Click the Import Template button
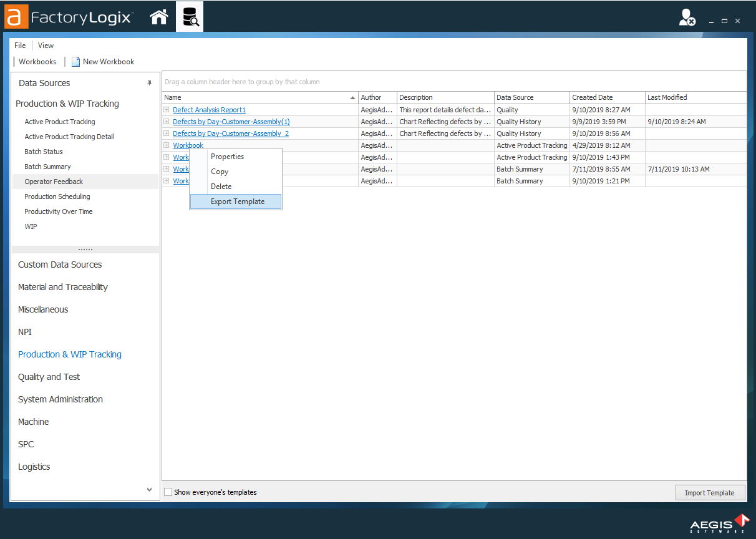This screenshot has height=539, width=756. [710, 492]
